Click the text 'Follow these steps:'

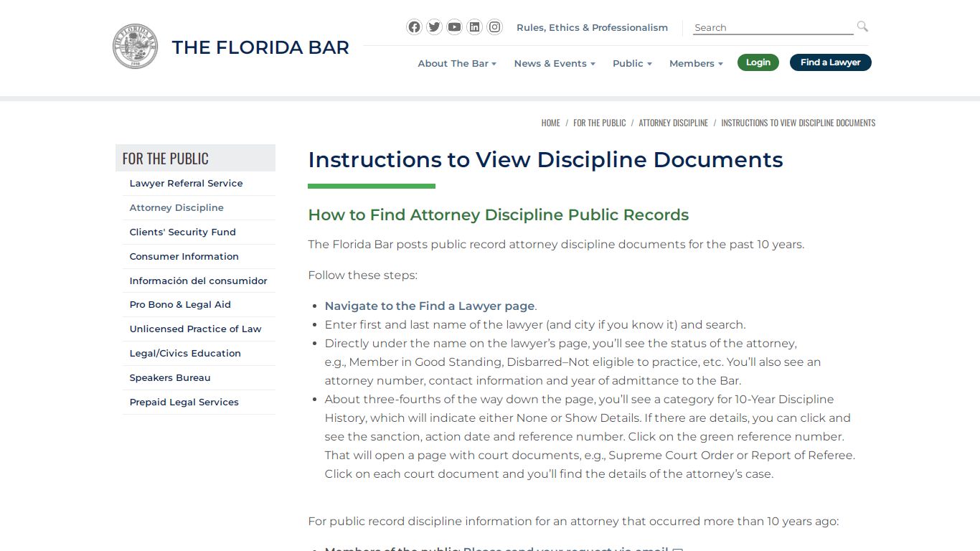tap(362, 275)
